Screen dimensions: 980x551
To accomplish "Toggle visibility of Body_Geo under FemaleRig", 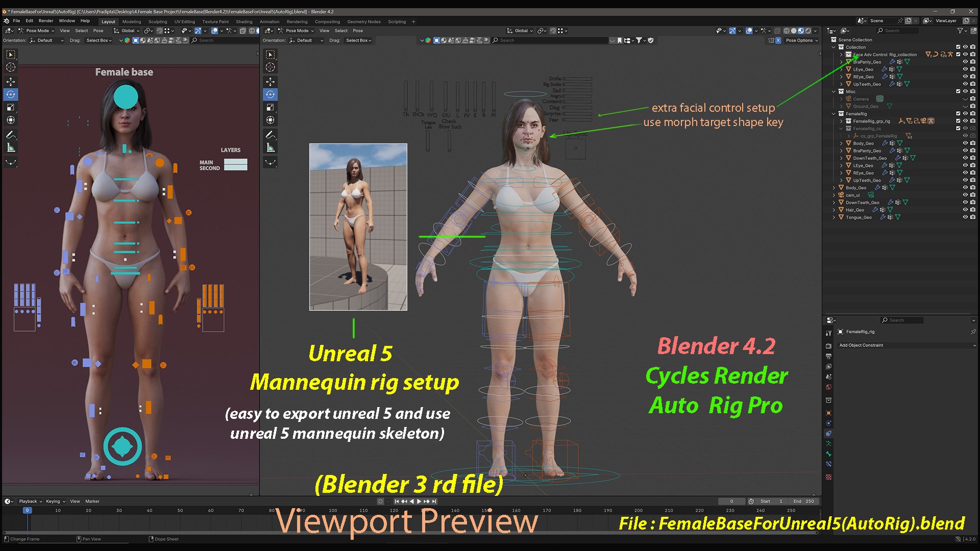I will [x=965, y=143].
